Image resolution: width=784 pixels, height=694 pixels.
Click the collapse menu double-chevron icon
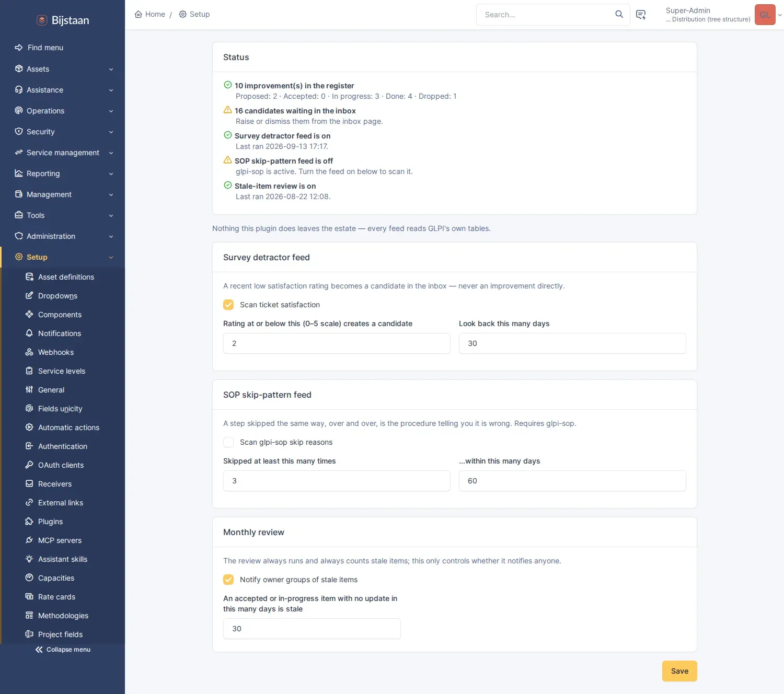click(x=39, y=650)
